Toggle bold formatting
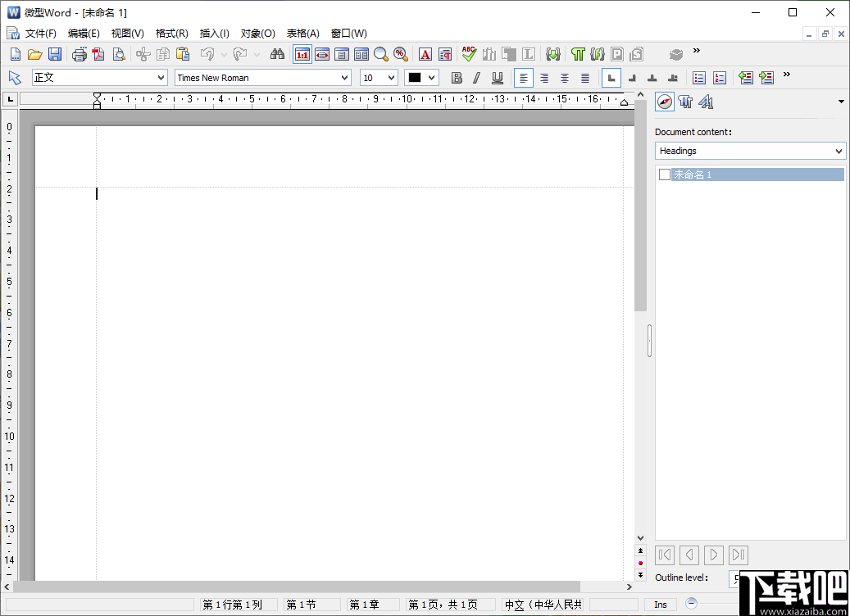 coord(457,77)
